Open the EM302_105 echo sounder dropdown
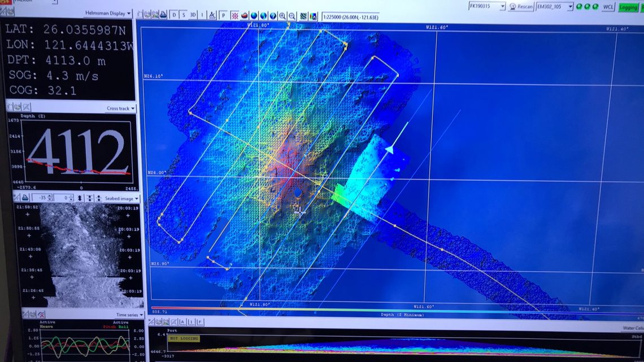This screenshot has height=362, width=644. 555,7
